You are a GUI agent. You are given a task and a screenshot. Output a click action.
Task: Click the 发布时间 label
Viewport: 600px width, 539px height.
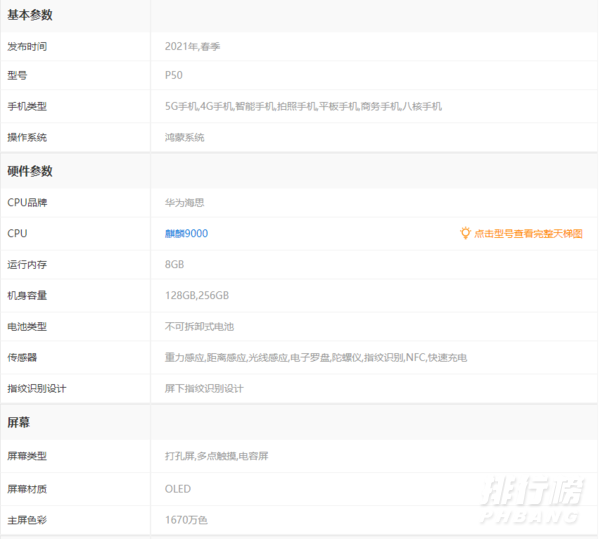coord(27,47)
